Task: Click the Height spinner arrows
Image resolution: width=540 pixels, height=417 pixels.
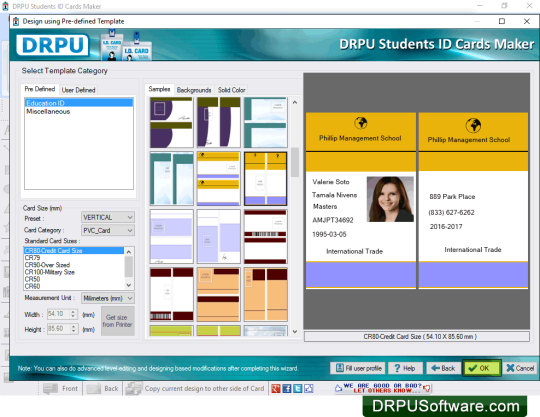Action: pos(73,329)
